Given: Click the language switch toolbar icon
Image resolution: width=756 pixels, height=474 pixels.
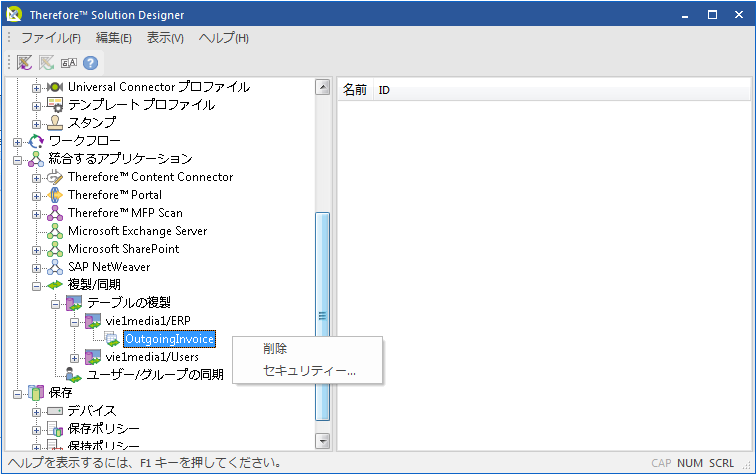Looking at the screenshot, I should tap(68, 63).
